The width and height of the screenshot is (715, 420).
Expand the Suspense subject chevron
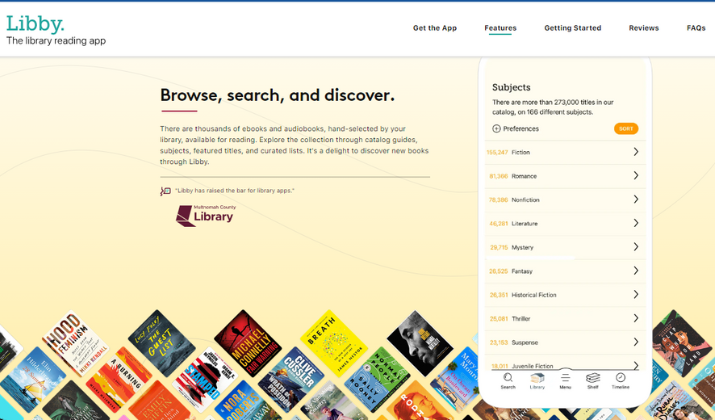click(636, 342)
